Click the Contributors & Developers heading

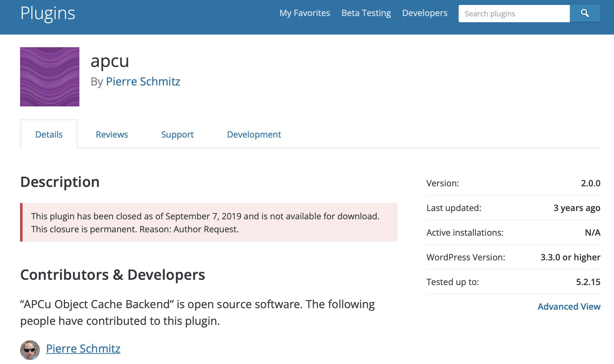click(112, 275)
